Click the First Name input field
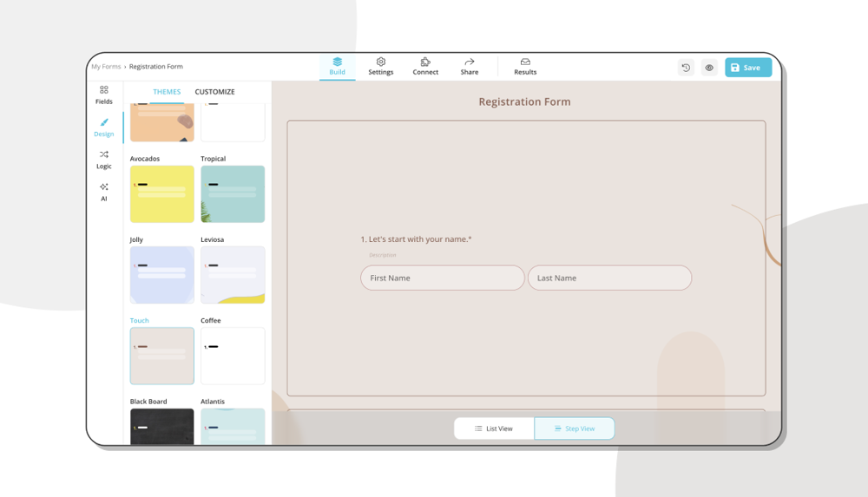Image resolution: width=868 pixels, height=497 pixels. pos(442,278)
